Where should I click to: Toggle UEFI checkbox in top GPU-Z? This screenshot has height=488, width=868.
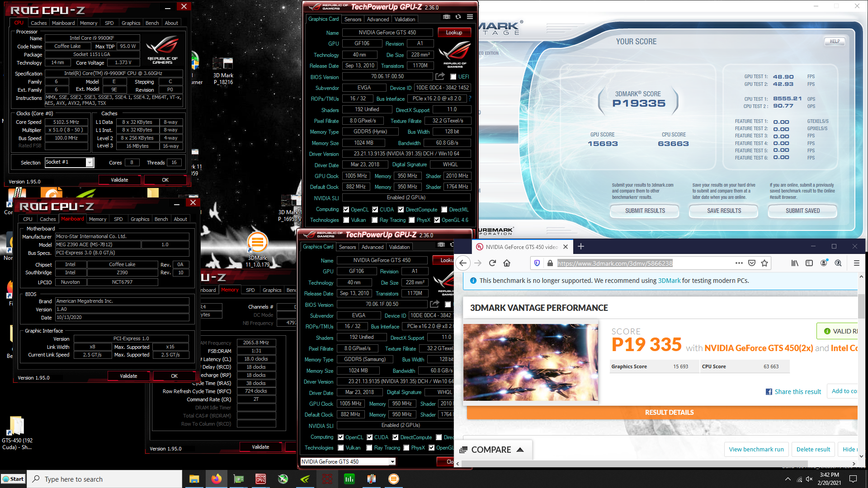point(453,76)
